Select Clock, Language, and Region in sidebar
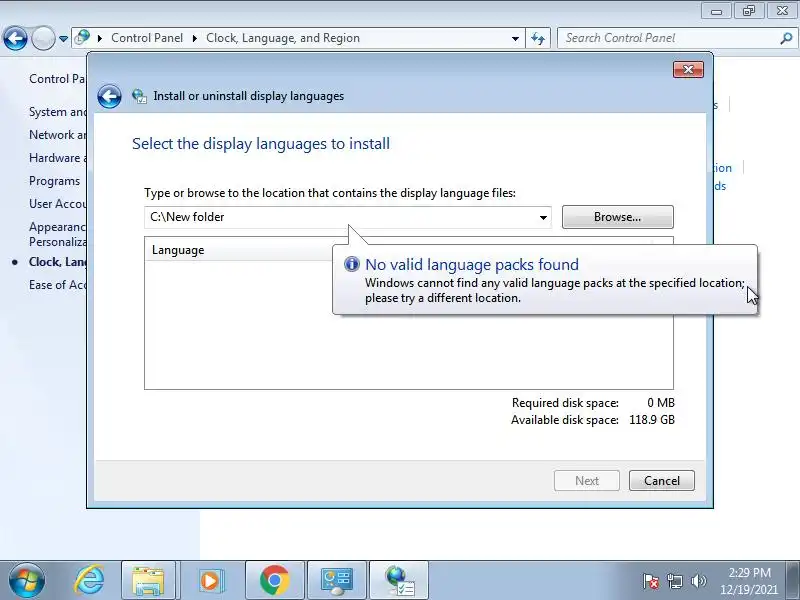This screenshot has width=800, height=600. click(x=57, y=262)
